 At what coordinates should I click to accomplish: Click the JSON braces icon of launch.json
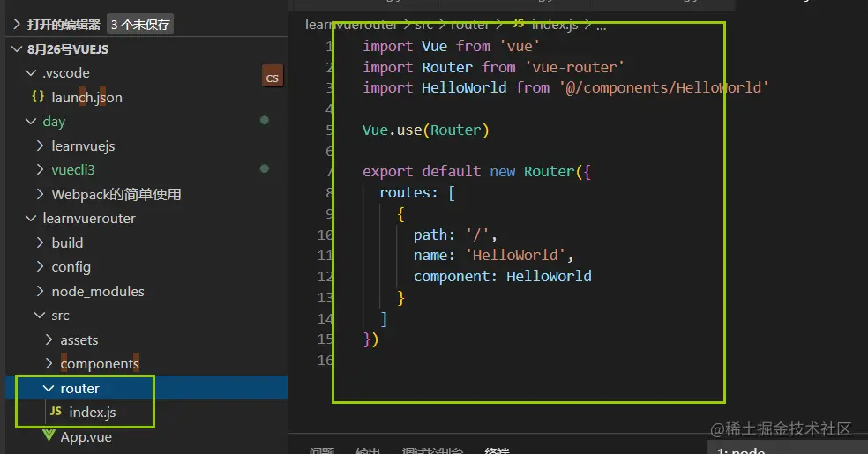tap(38, 97)
